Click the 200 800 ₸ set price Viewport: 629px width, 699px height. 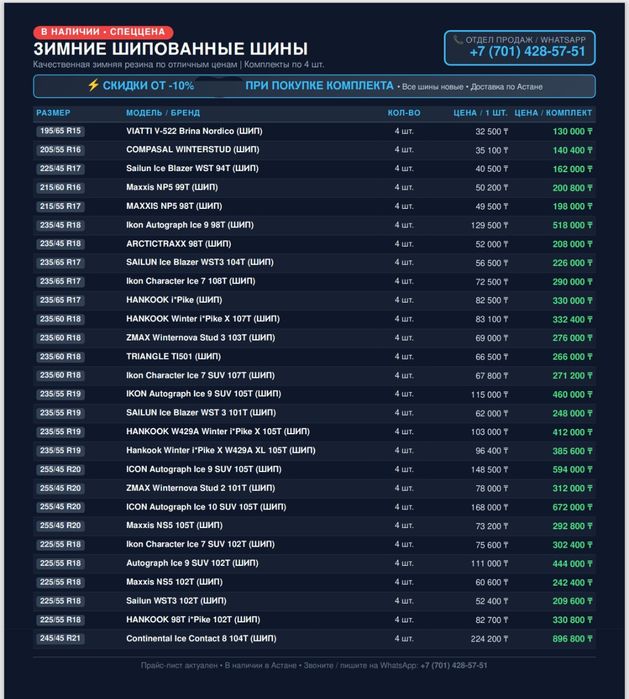click(x=572, y=188)
